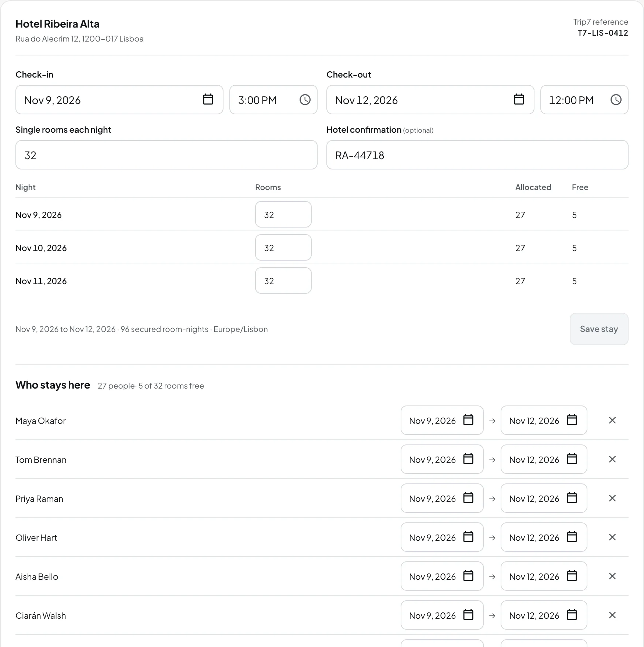The height and width of the screenshot is (647, 644).
Task: Edit the Check-in date field Nov 9, 2026
Action: [x=119, y=100]
